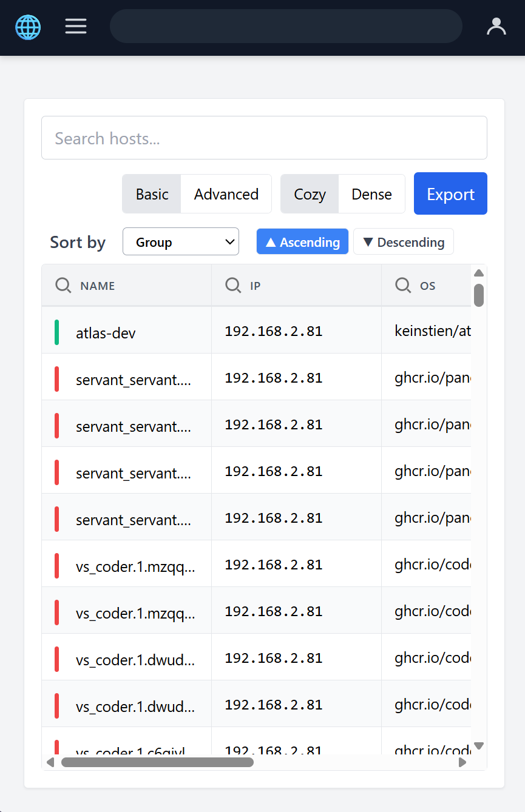Viewport: 525px width, 812px height.
Task: Click the scroll left arrow
Action: (50, 762)
